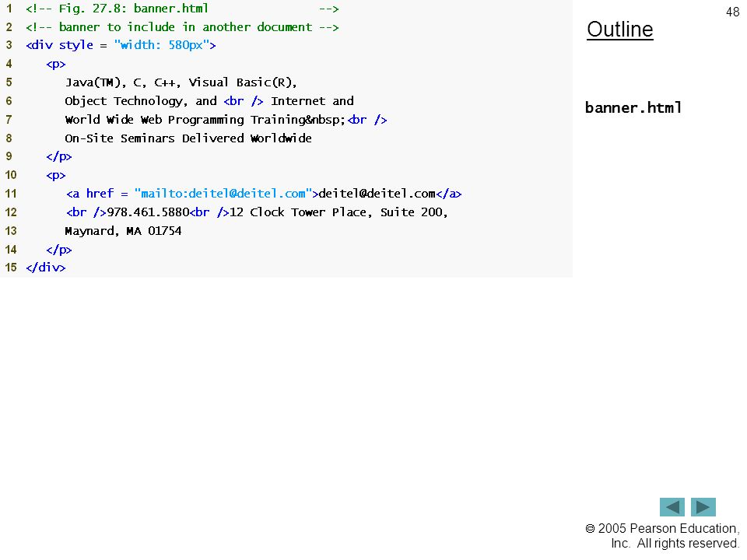Go to the next slide arrow
747x560 pixels.
(x=703, y=506)
